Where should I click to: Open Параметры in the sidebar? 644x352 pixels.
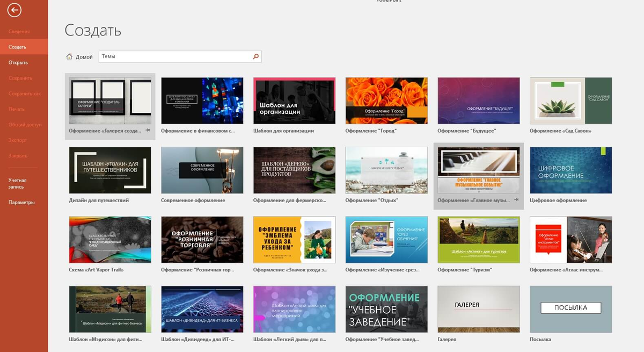click(x=21, y=202)
